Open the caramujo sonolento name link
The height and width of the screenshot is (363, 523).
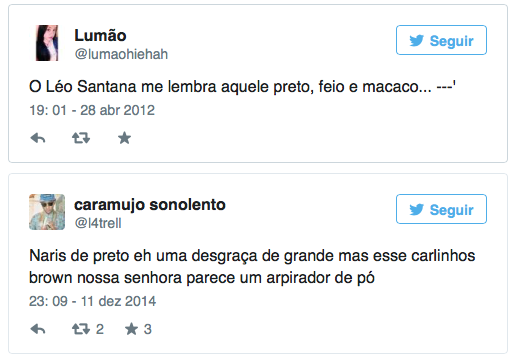click(150, 205)
